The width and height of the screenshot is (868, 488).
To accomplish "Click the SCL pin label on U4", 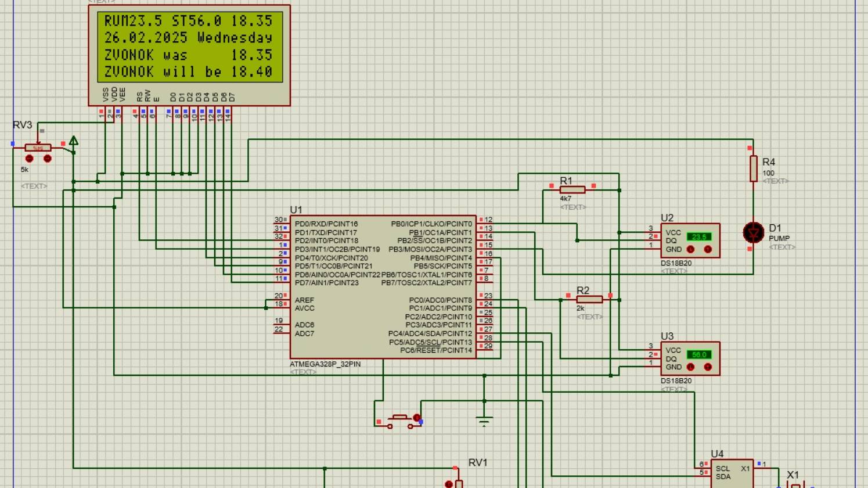I will tap(723, 469).
